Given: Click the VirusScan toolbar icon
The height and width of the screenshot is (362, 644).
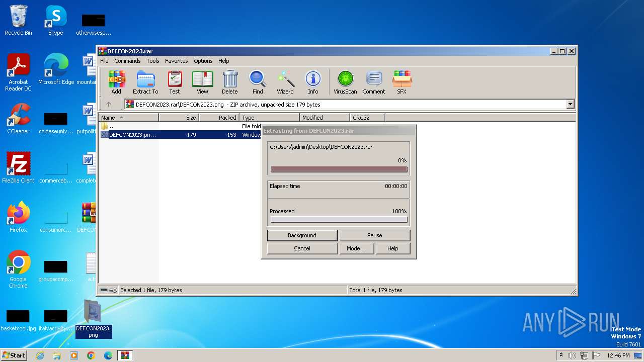Looking at the screenshot, I should [x=345, y=82].
